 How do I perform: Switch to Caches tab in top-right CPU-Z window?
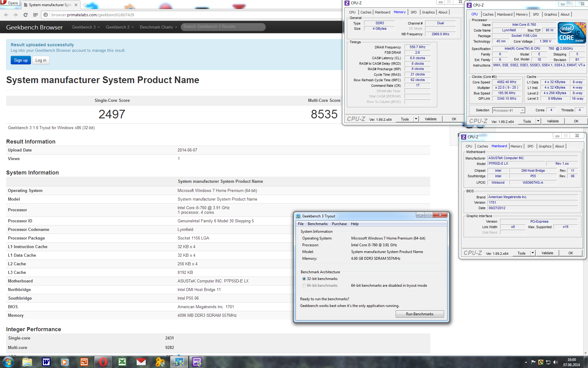[x=488, y=14]
